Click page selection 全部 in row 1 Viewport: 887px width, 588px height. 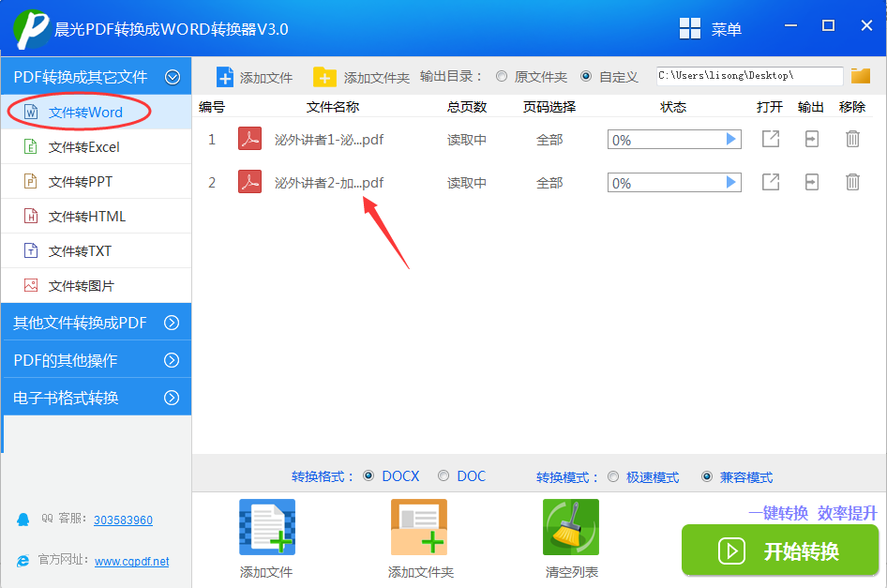pyautogui.click(x=549, y=139)
